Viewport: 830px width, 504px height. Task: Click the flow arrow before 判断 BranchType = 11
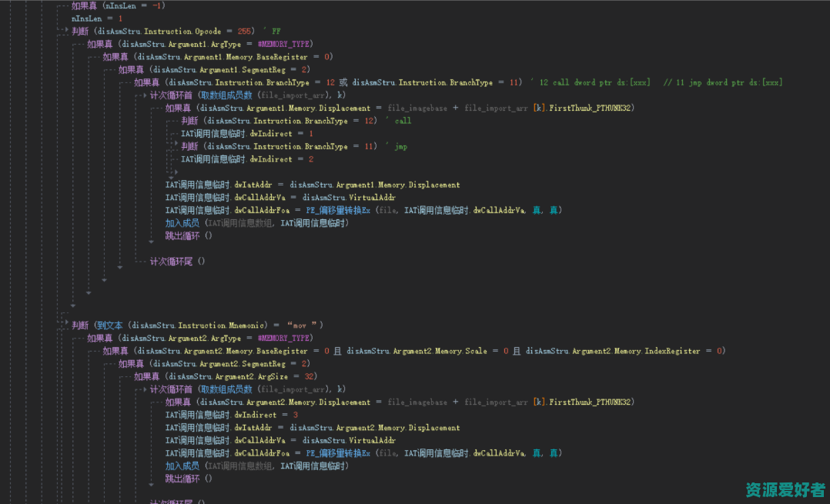[175, 146]
